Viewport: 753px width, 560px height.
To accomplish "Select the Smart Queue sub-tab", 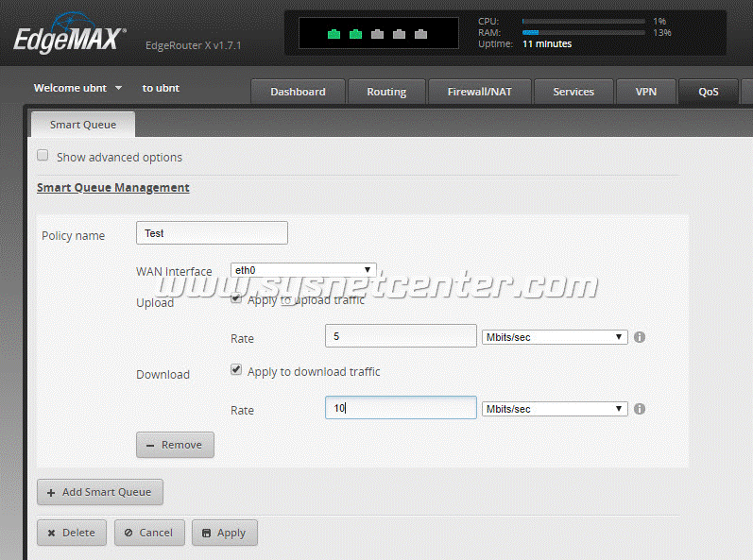I will pyautogui.click(x=83, y=125).
